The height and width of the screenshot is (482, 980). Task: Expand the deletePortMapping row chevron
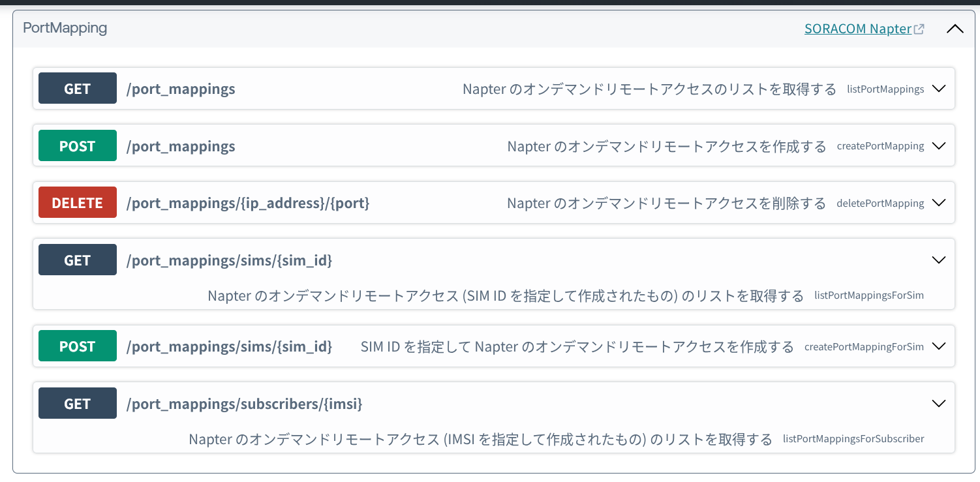[x=939, y=203]
